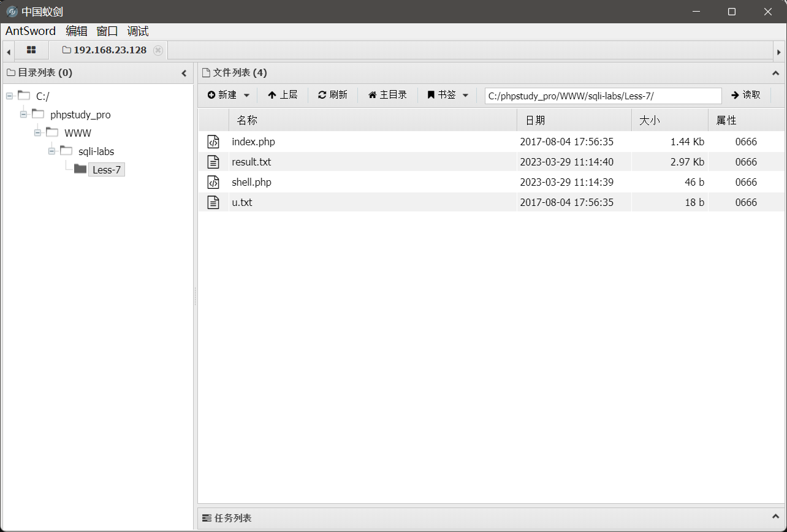
Task: Open the home grid icon tab
Action: [x=31, y=50]
